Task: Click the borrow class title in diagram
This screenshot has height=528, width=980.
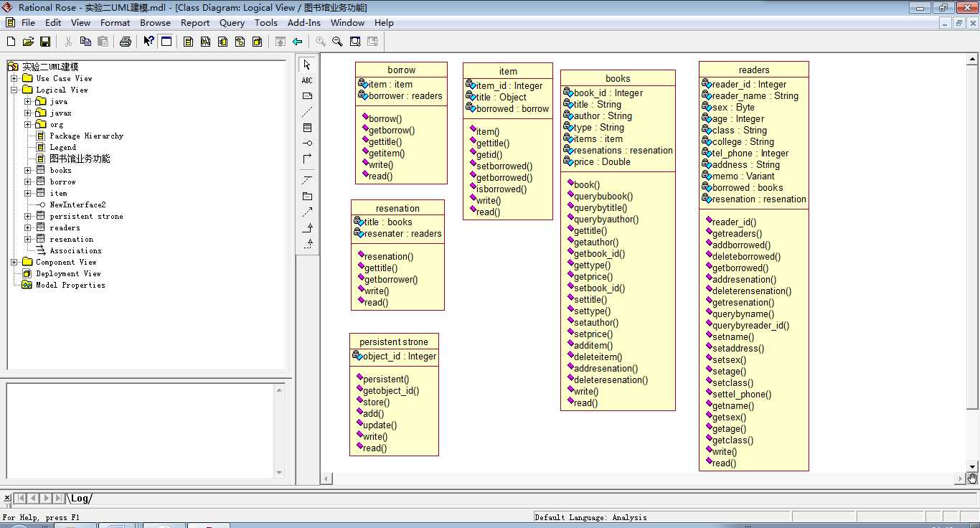Action: click(401, 70)
